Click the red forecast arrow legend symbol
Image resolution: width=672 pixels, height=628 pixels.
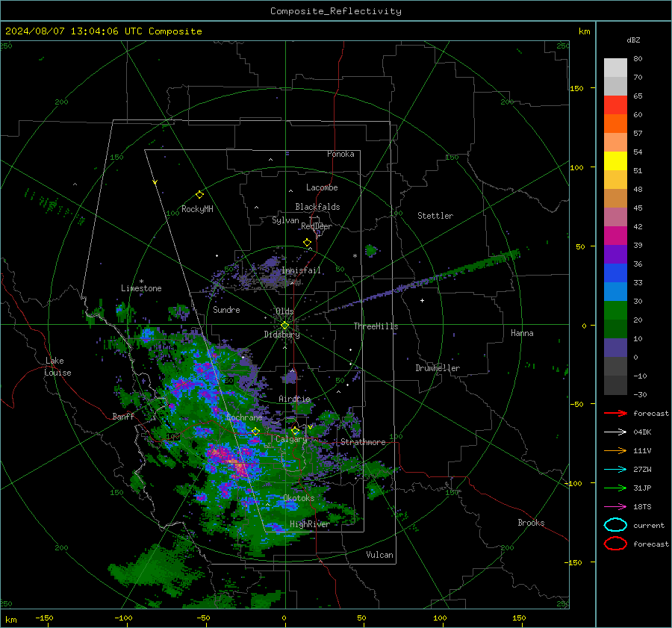615,413
